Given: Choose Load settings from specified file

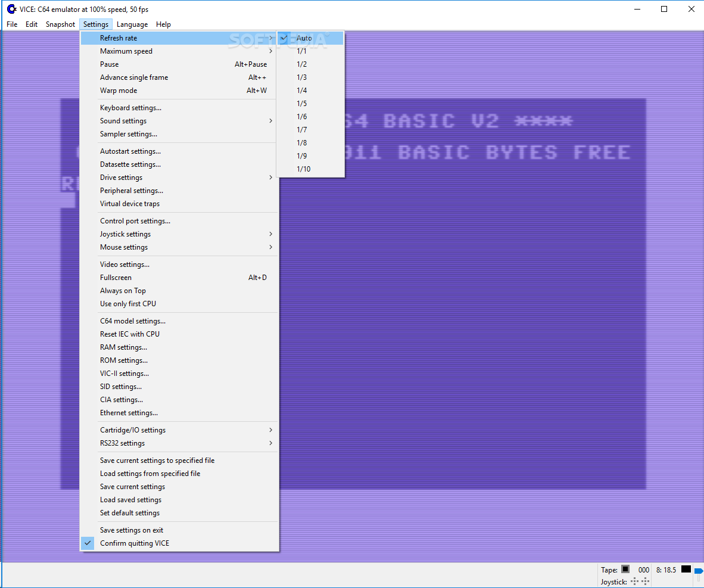Looking at the screenshot, I should pyautogui.click(x=180, y=474).
